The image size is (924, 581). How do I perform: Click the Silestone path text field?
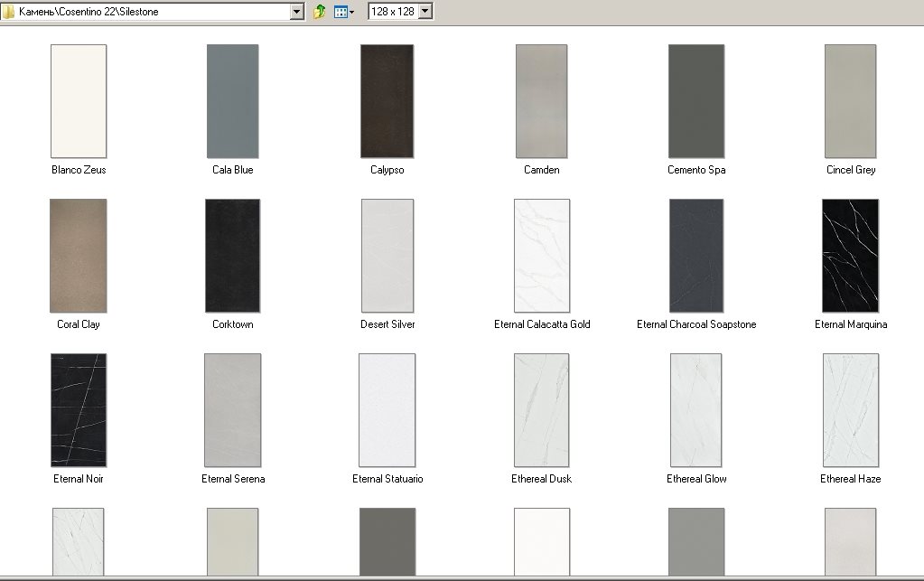pos(152,11)
